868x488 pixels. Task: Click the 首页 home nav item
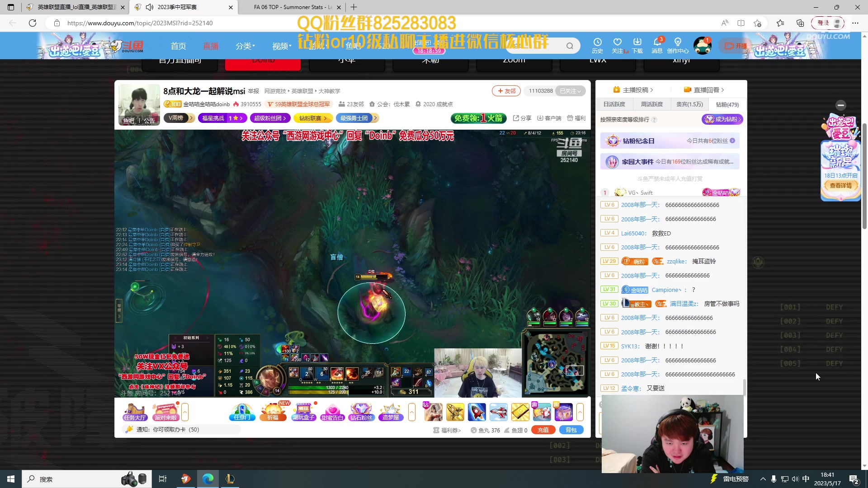(x=178, y=46)
